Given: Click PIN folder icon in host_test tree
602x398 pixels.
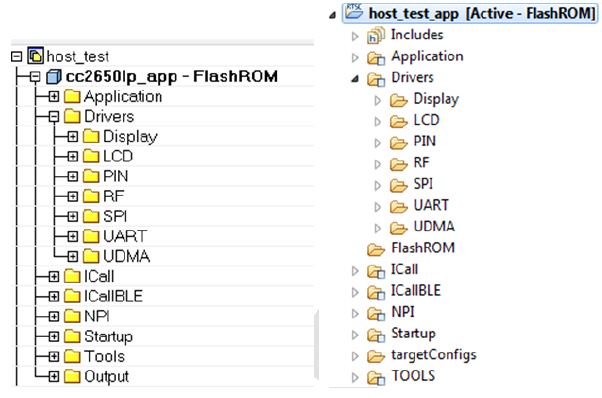Looking at the screenshot, I should coord(91,176).
